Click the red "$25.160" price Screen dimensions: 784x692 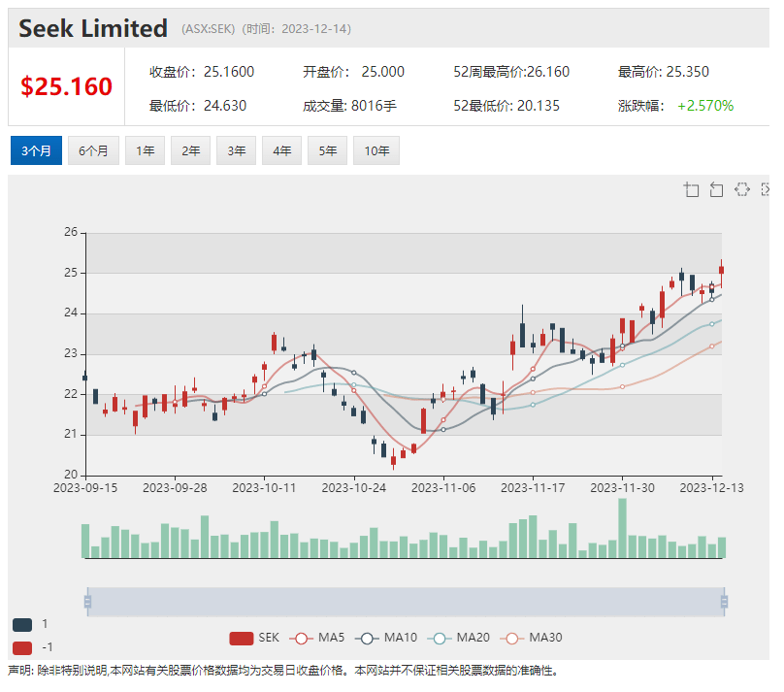coord(66,86)
